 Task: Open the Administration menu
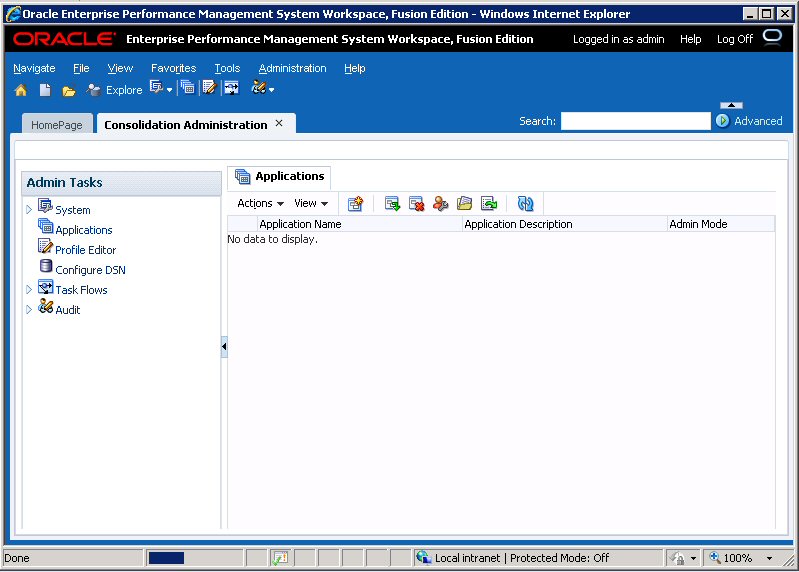[292, 68]
